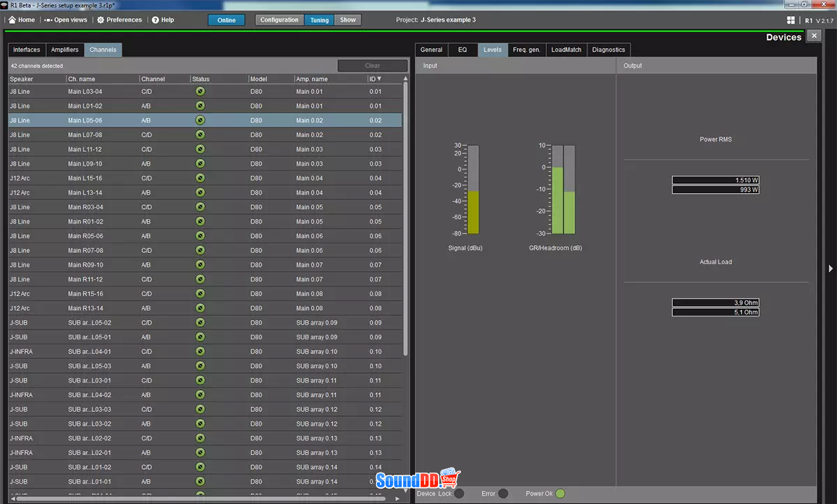Click the window layout grid icon

pos(791,20)
